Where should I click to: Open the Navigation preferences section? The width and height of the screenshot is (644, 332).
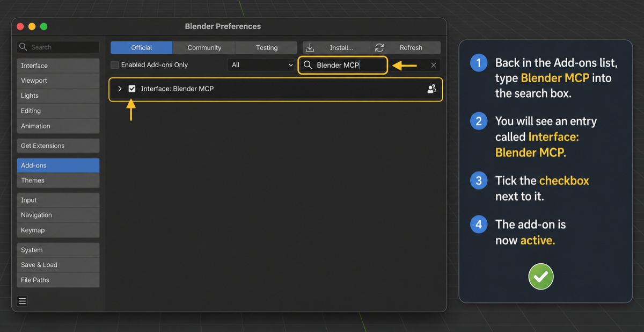pos(58,215)
